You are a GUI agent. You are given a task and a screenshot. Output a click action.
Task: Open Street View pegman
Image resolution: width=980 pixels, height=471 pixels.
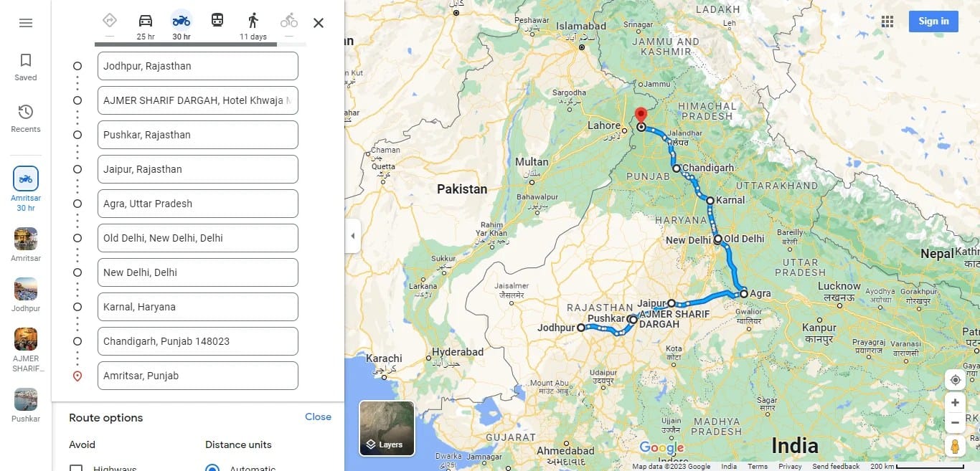[x=955, y=446]
